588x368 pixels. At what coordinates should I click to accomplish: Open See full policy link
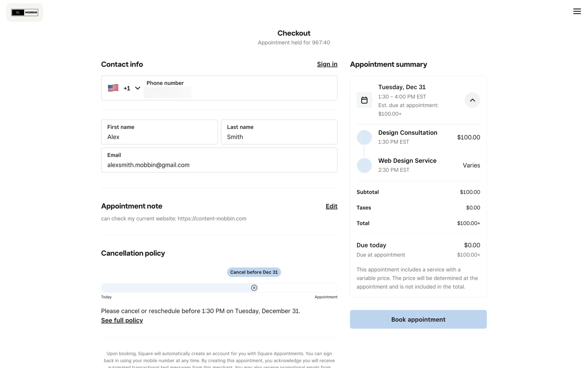(122, 320)
